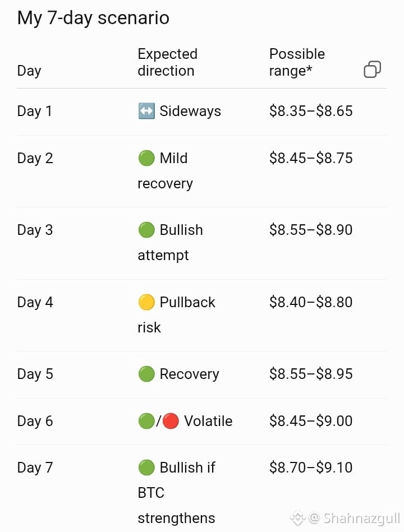Select the $8.55–$8.90 range for Day 3
This screenshot has width=404, height=532.
[x=311, y=230]
